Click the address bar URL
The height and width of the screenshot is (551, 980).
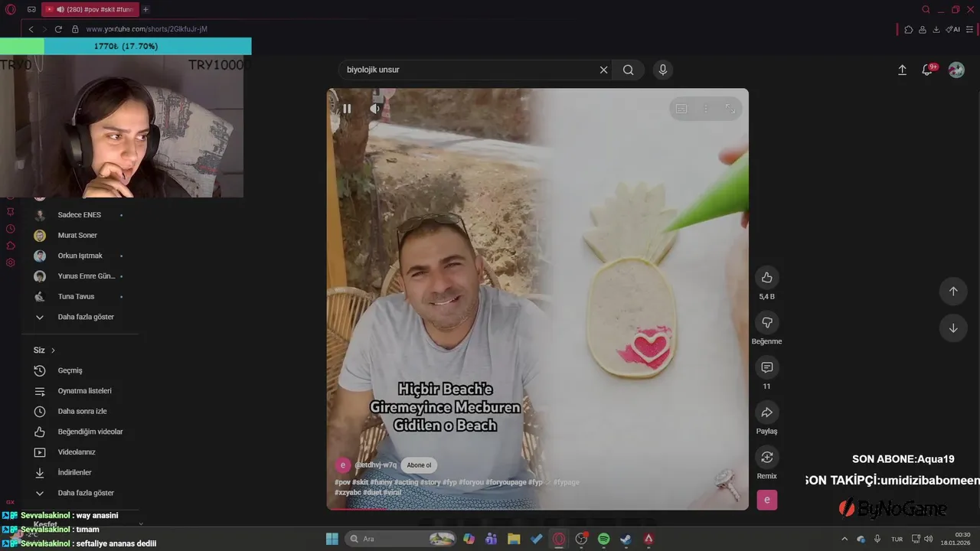147,29
